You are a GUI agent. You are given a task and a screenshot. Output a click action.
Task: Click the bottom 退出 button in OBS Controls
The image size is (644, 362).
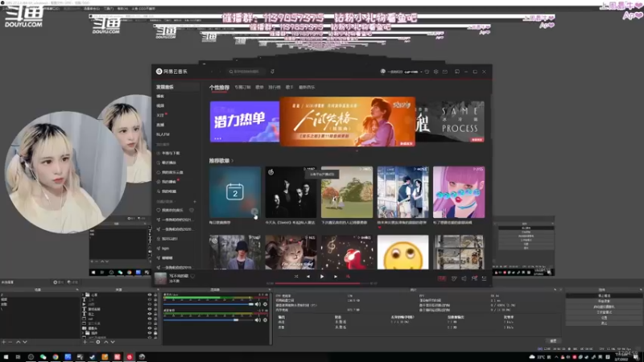click(x=604, y=323)
